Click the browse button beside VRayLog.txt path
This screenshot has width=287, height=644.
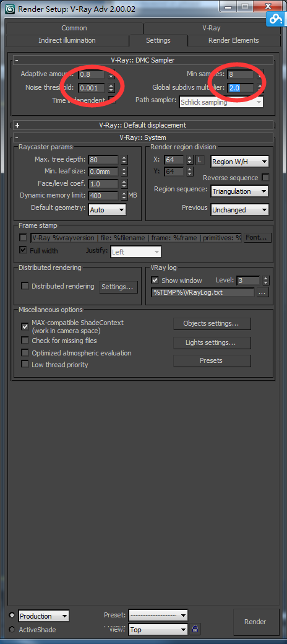[263, 292]
